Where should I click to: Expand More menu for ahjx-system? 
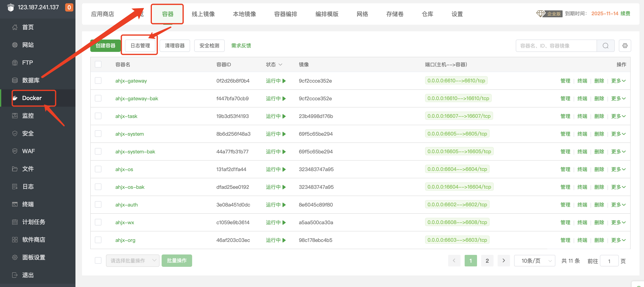[x=618, y=134]
